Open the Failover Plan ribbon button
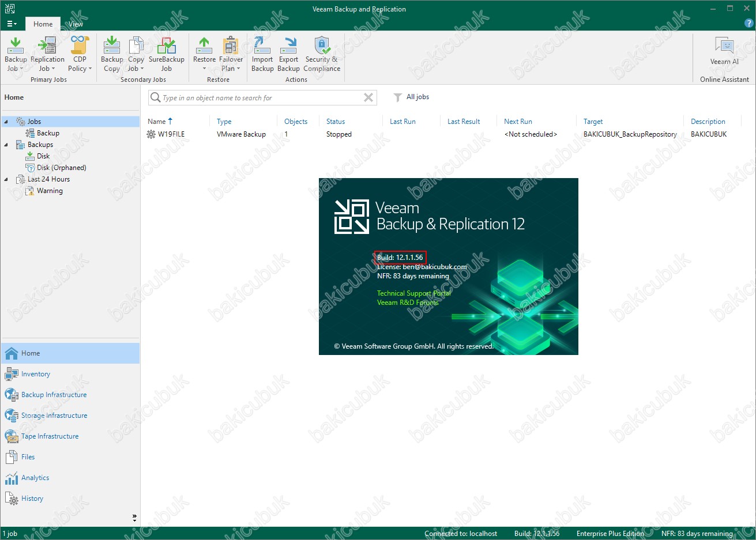The width and height of the screenshot is (756, 540). [231, 54]
